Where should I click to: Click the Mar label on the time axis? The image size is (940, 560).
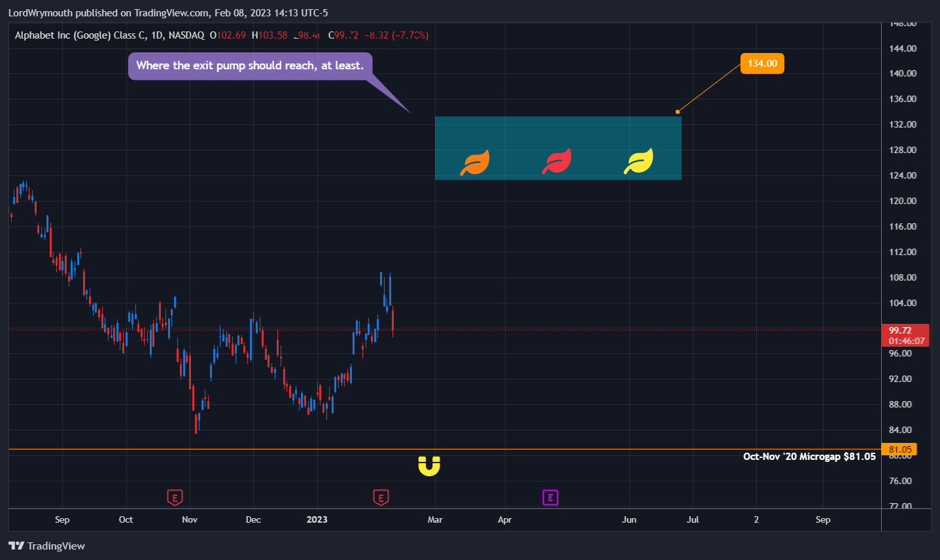point(435,519)
